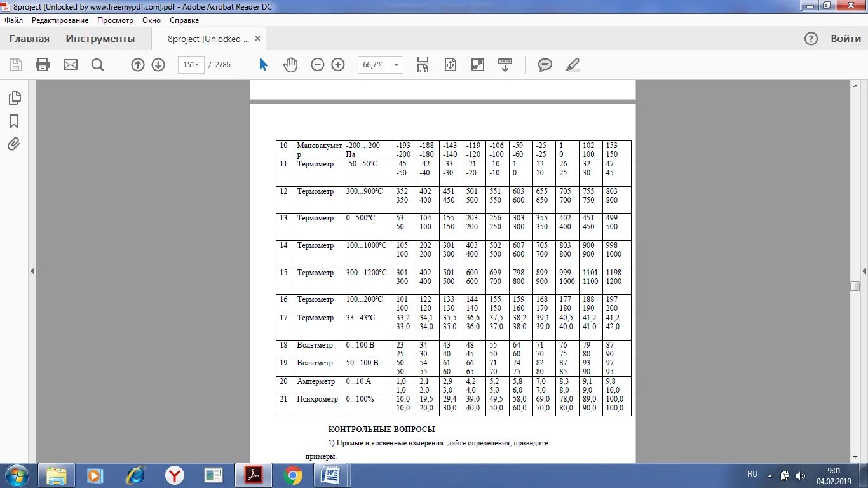This screenshot has height=488, width=868.
Task: Open the Просмотр menu
Action: [x=115, y=20]
